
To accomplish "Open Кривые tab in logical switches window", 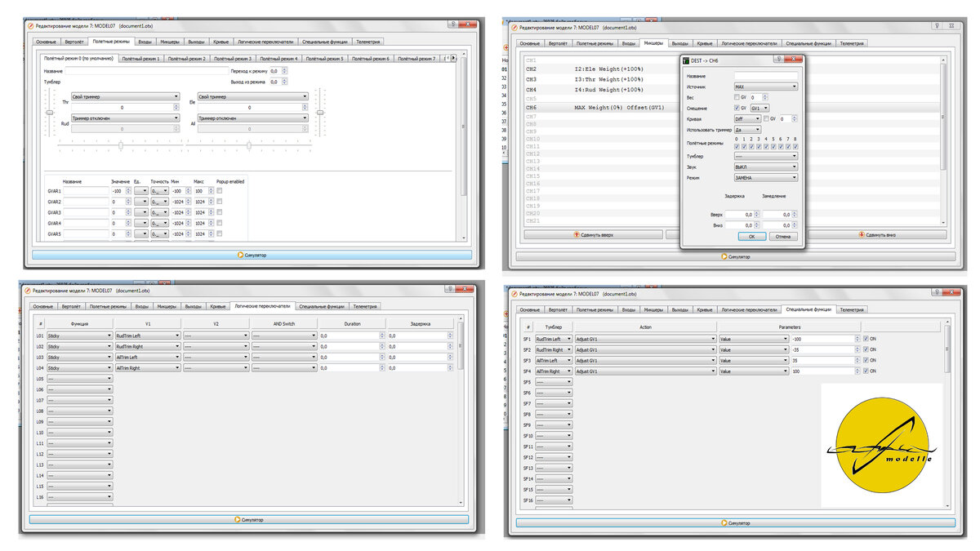I will (x=218, y=306).
